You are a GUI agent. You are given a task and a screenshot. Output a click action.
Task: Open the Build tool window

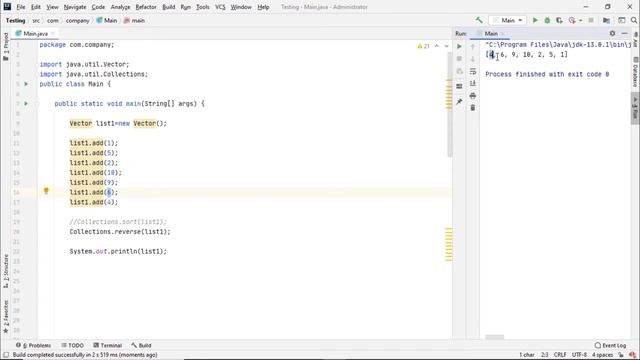tap(141, 345)
